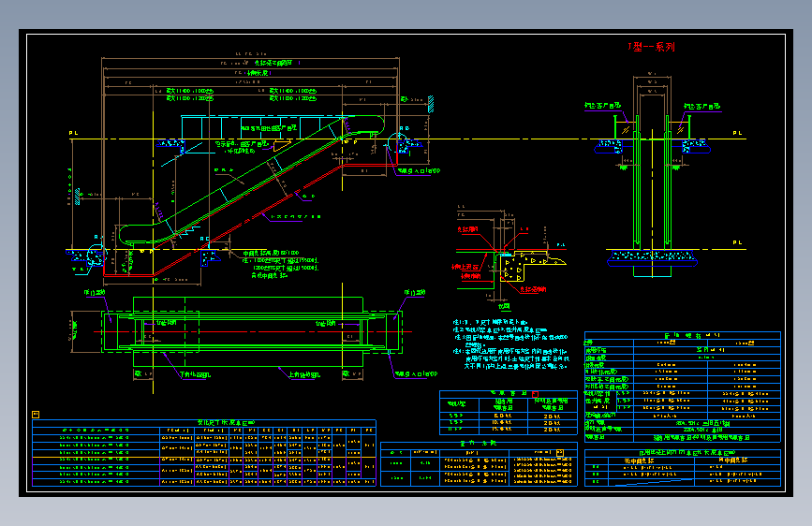Select the red horizontal centerline in the plan view
The width and height of the screenshot is (812, 526).
253,331
